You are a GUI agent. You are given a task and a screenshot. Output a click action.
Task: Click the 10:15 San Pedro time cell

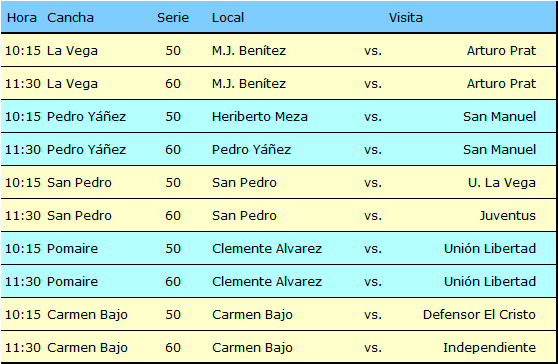click(x=23, y=183)
